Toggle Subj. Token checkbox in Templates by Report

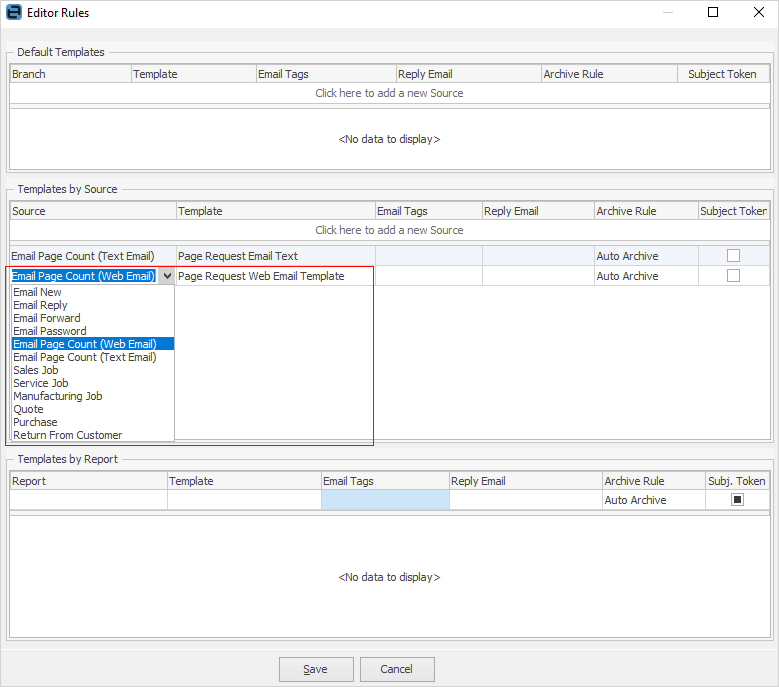tap(737, 500)
